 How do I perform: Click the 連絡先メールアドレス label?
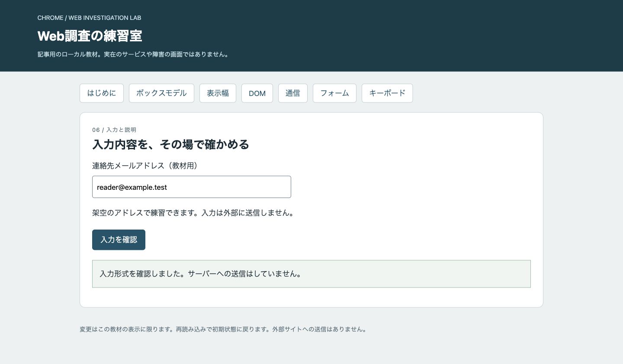145,166
